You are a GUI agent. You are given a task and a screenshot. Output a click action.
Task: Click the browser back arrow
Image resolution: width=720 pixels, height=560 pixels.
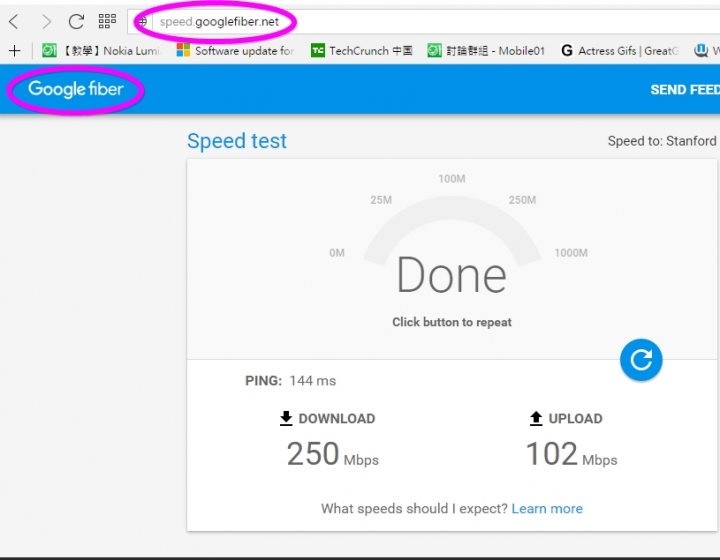[14, 21]
